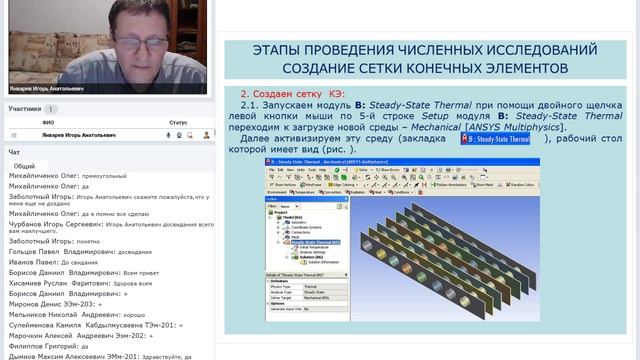The width and height of the screenshot is (640, 360).
Task: Click Борисов Даниил message 'Всем привет'
Action: coord(141,273)
